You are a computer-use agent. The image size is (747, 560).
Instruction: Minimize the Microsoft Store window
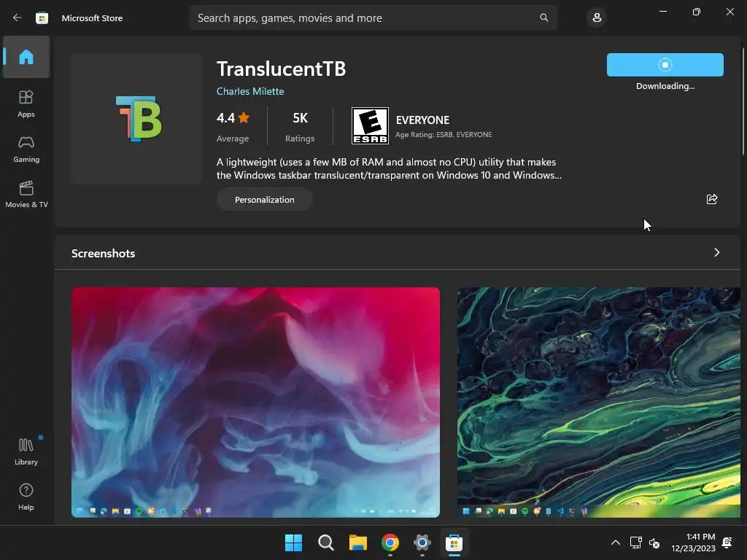pyautogui.click(x=662, y=12)
